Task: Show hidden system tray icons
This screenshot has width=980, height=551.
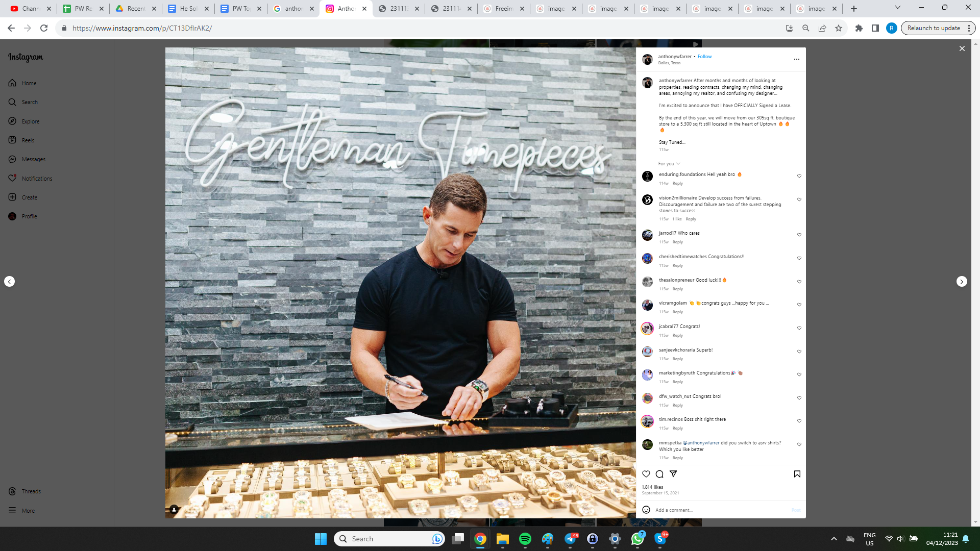Action: click(x=834, y=539)
